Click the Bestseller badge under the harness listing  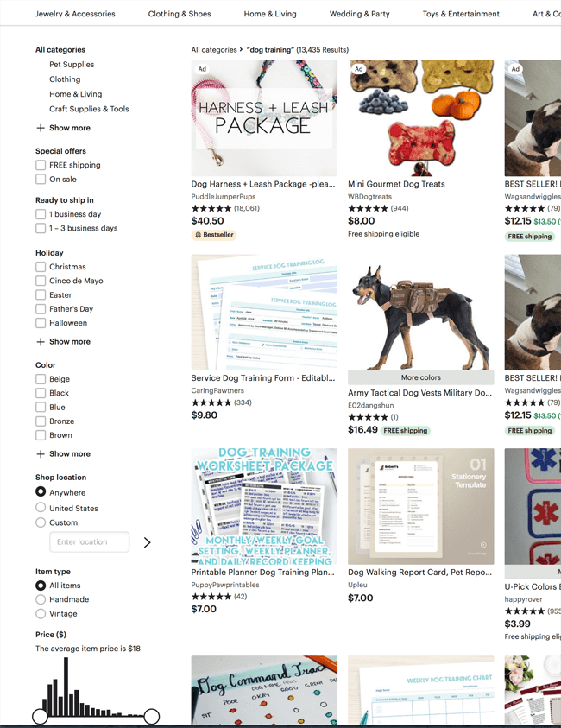pos(214,235)
